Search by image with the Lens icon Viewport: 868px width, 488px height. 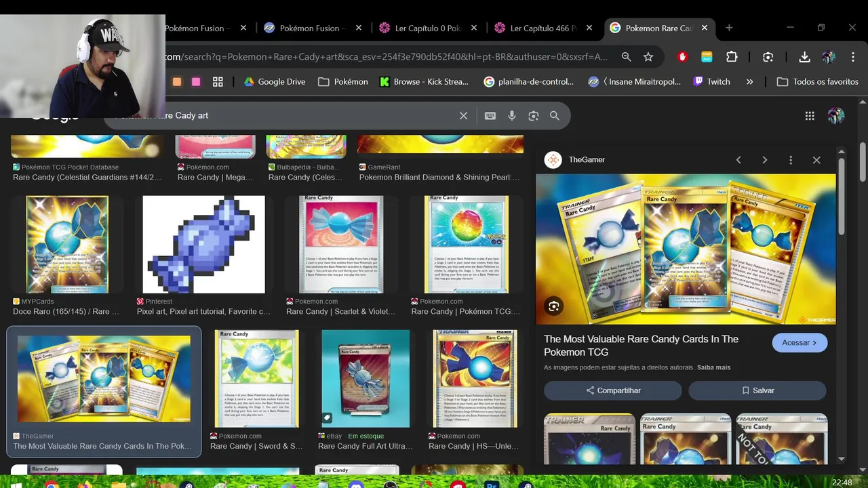click(x=534, y=116)
